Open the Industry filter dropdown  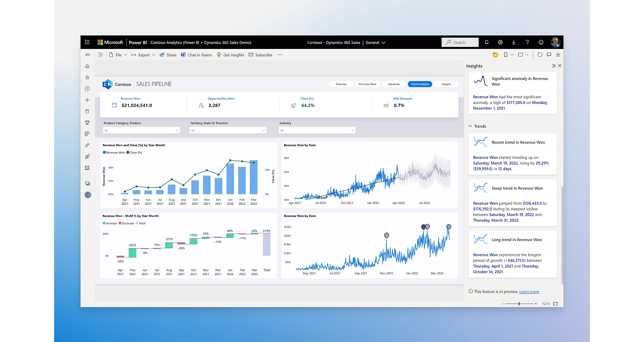pyautogui.click(x=317, y=130)
